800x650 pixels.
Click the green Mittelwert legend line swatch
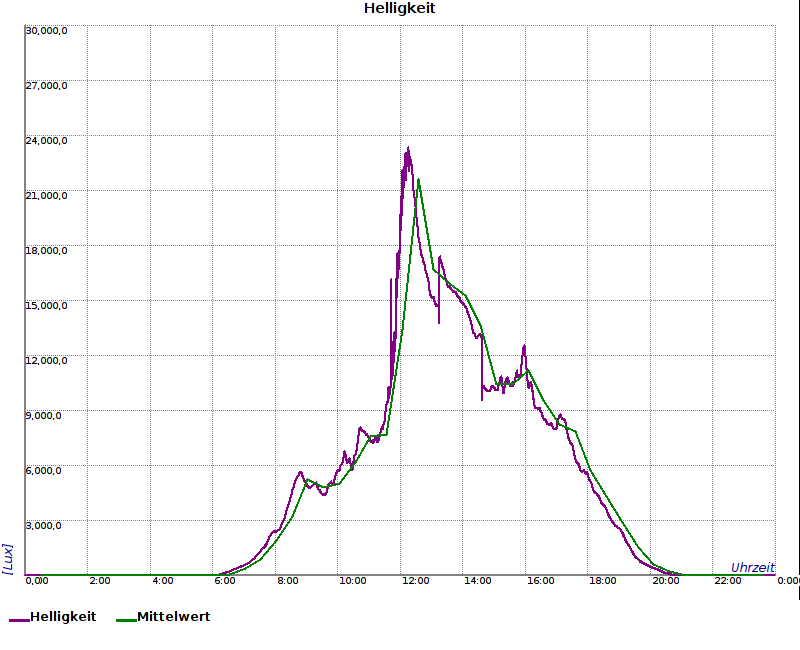point(127,620)
